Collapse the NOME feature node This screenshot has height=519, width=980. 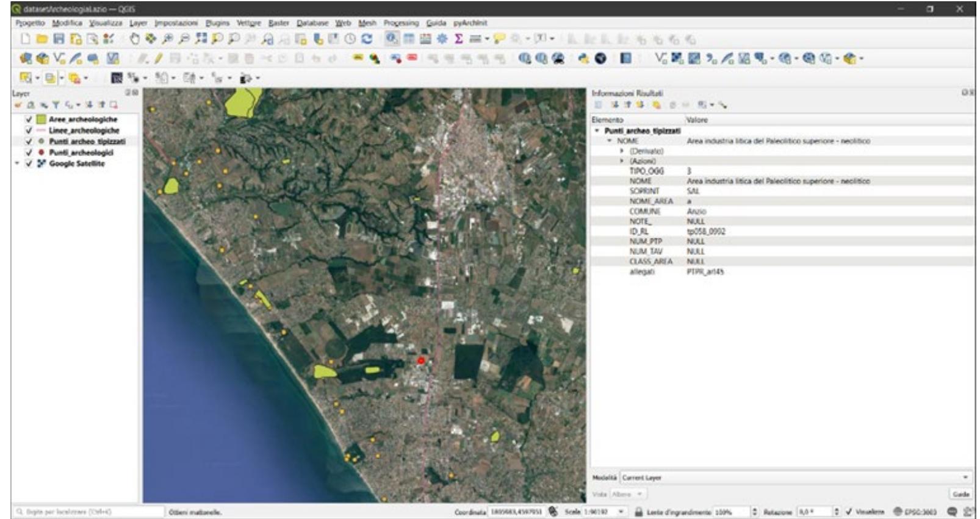(609, 141)
